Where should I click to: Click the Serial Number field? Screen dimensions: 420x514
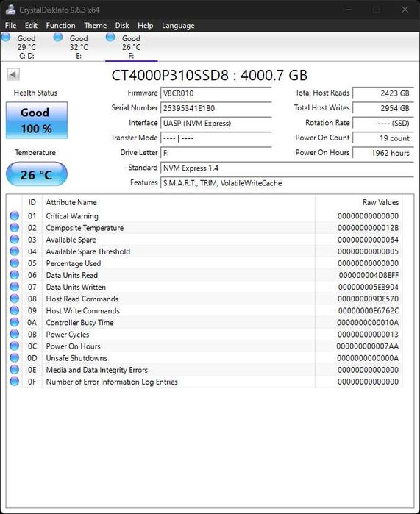[x=216, y=108]
